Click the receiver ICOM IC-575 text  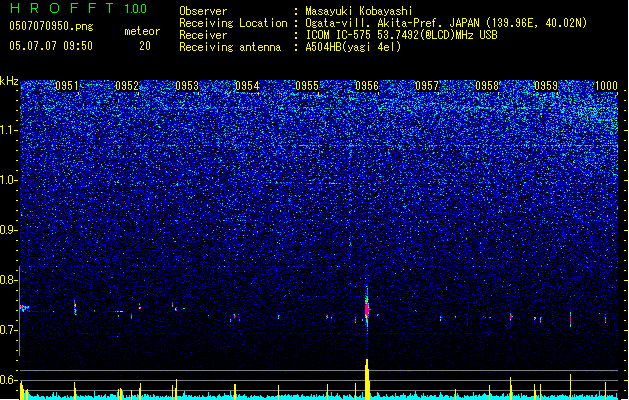coord(402,35)
